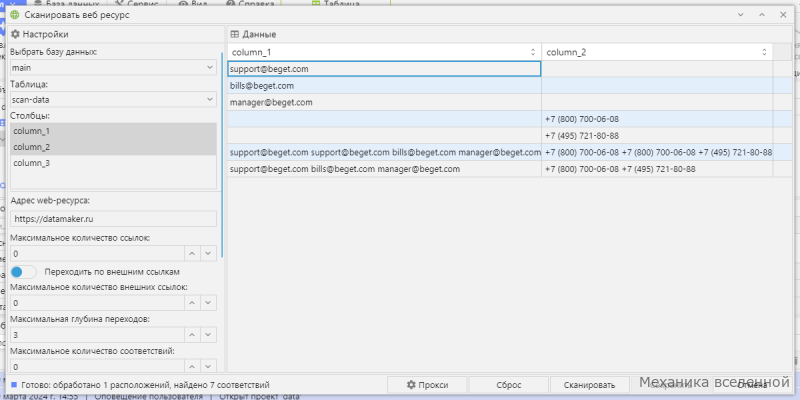This screenshot has height=400, width=800.
Task: Toggle Переходить по внешним ссылкам switch
Action: [x=23, y=271]
